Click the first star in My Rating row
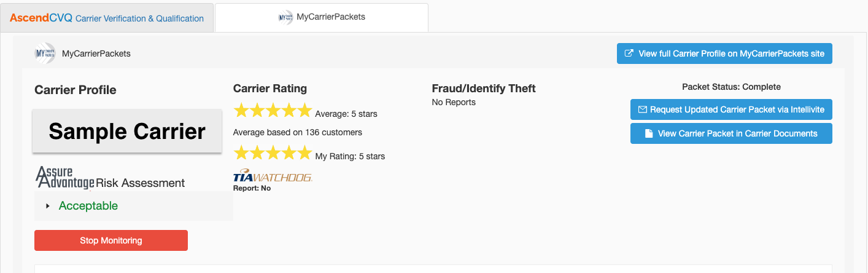Screen dimensions: 868x273 click(x=241, y=152)
